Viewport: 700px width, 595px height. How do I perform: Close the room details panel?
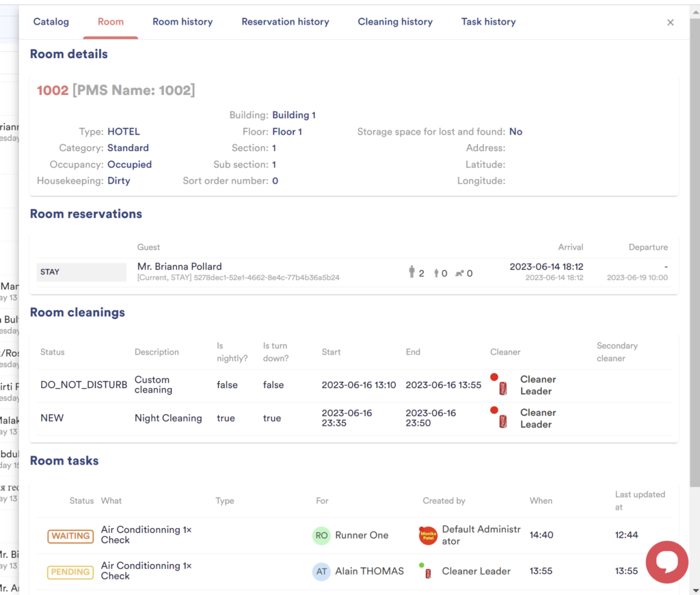pos(670,23)
